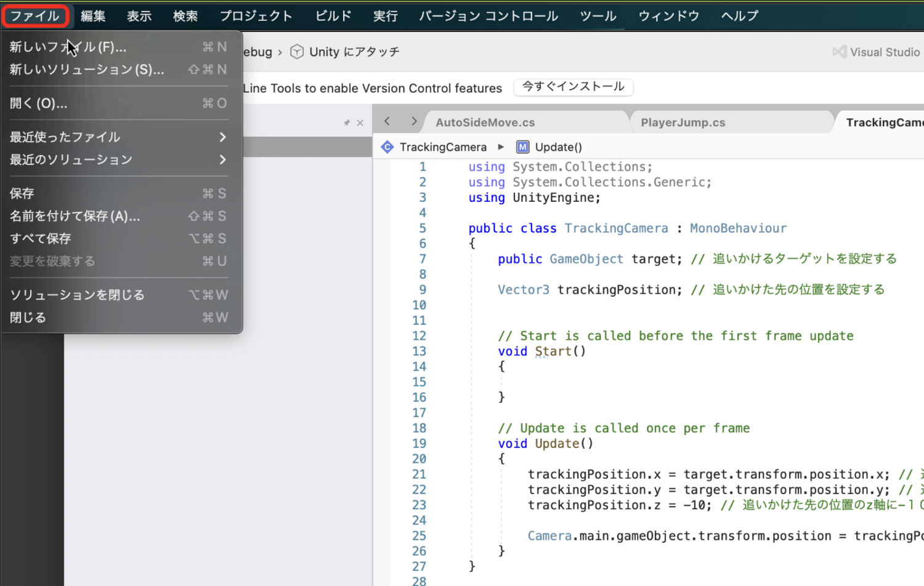Viewport: 924px width, 586px height.
Task: Click 'UnityEngine' in using statement
Action: [x=553, y=198]
